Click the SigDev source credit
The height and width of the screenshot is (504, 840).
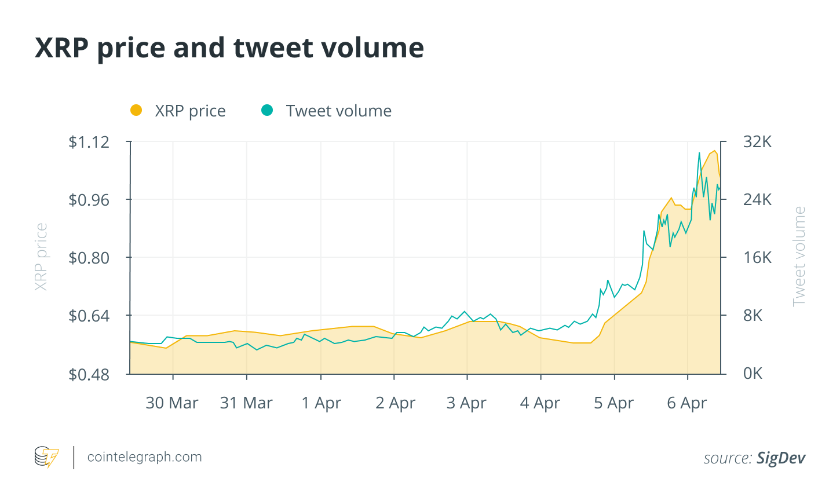(781, 458)
